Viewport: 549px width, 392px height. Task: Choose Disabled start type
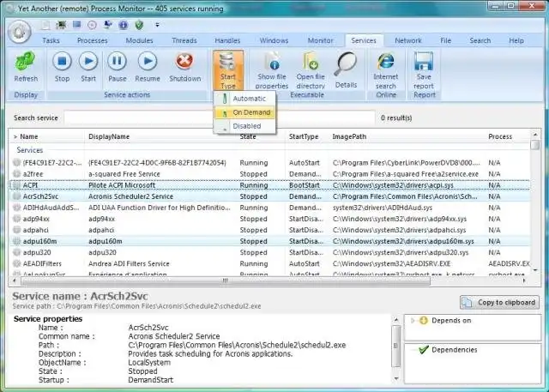244,126
